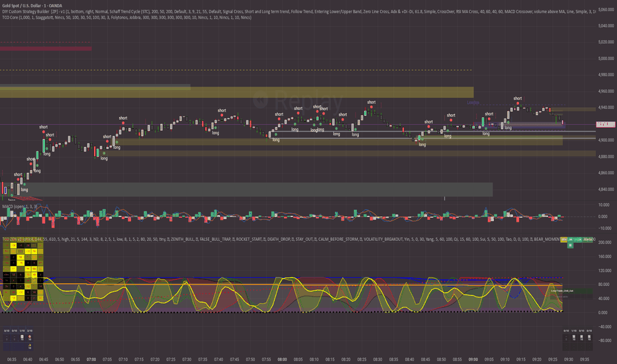Image resolution: width=617 pixels, height=364 pixels.
Task: Select the DIY Custom Strategy Builder indicator legend
Action: pyautogui.click(x=299, y=12)
